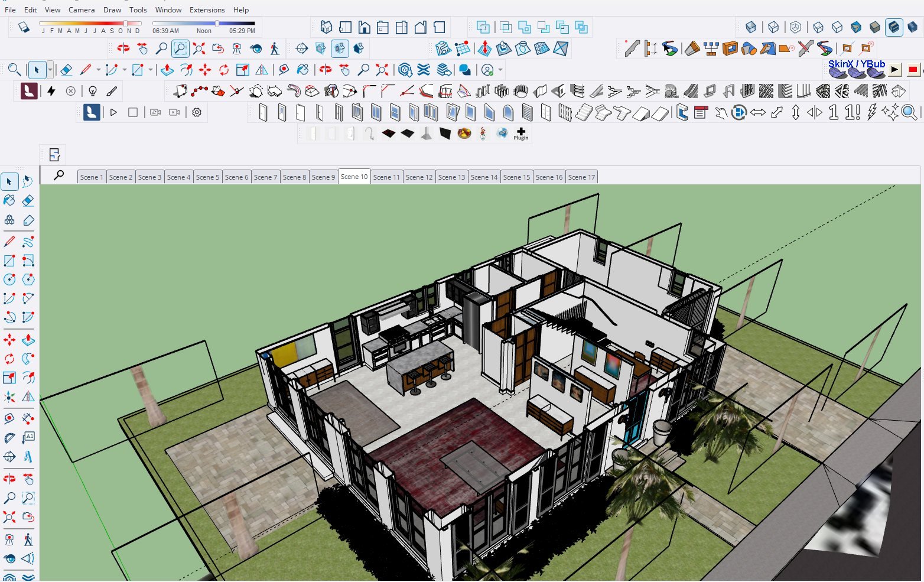Screen dimensions: 924x582
Task: Switch to the Iso house view
Action: pyautogui.click(x=326, y=27)
